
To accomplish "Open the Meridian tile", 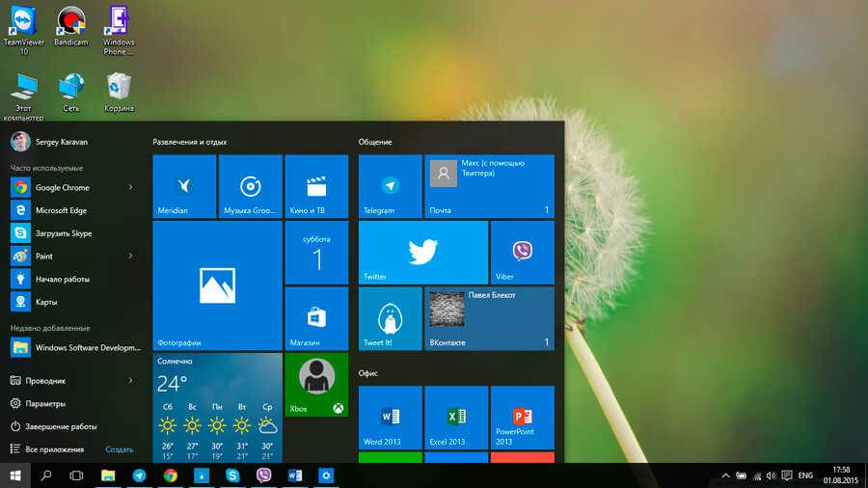I will pyautogui.click(x=184, y=186).
